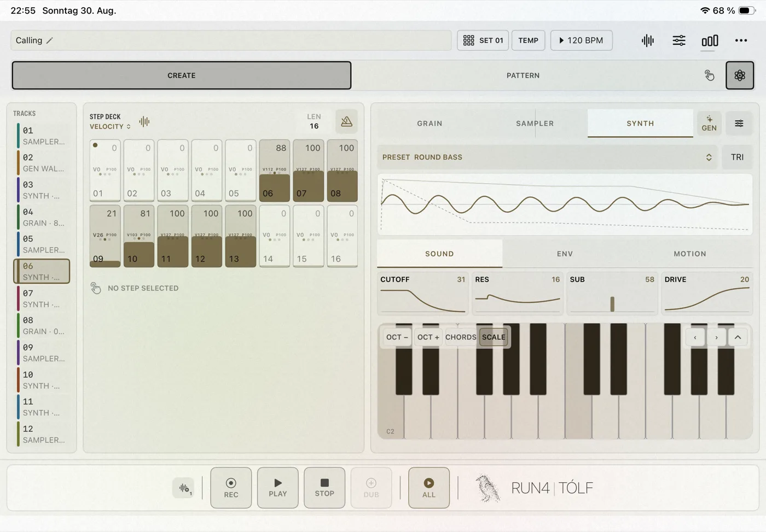The height and width of the screenshot is (532, 766).
Task: Open the MOTION tab
Action: 690,254
